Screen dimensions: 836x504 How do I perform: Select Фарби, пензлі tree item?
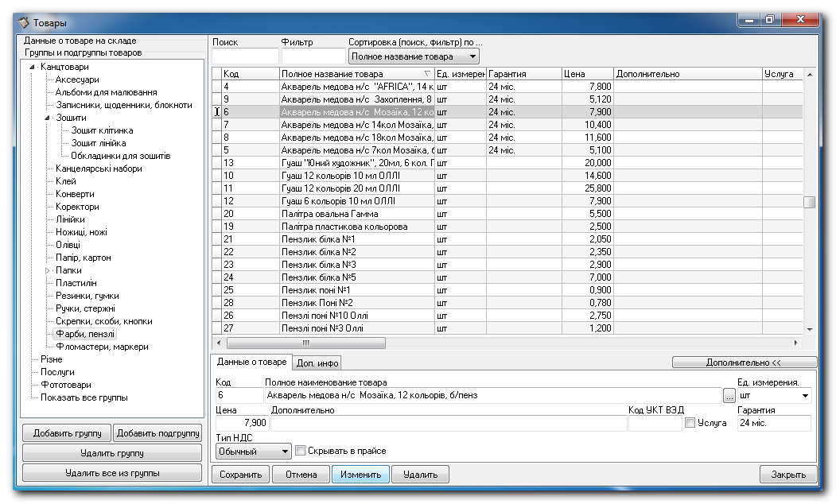85,334
